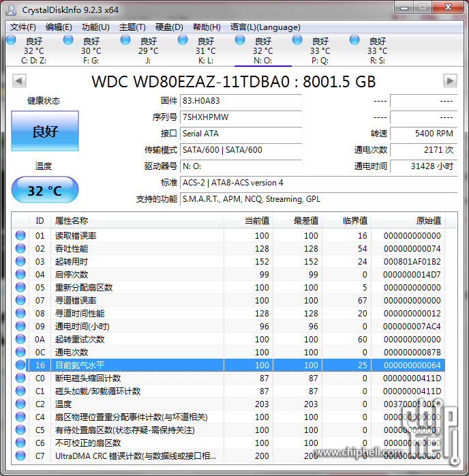Select the J: disk tab
Screen dimensions: 469x476
coord(148,50)
